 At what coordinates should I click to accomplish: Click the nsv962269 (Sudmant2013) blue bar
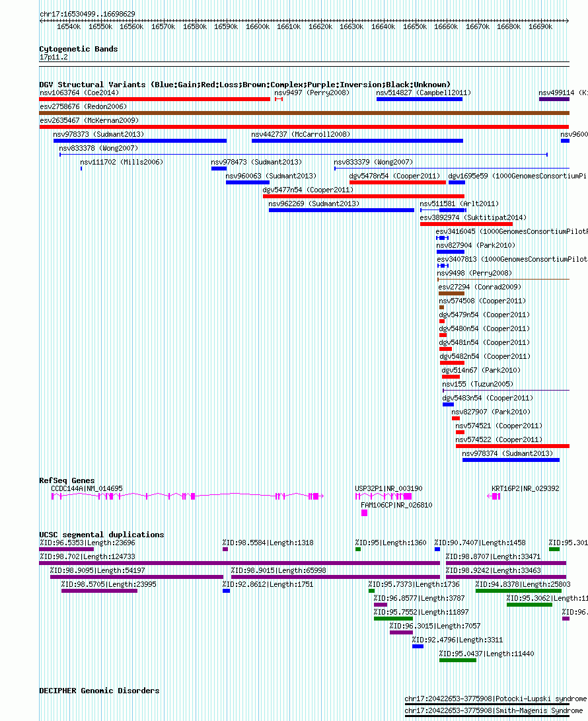[342, 210]
